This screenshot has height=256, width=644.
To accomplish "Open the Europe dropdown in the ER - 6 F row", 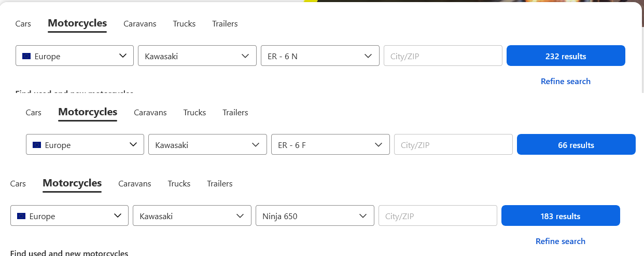I will coord(85,144).
